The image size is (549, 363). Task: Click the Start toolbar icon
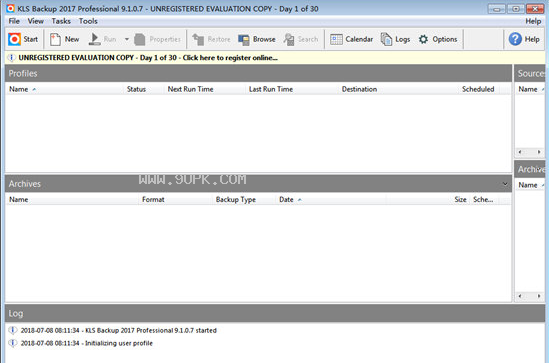coord(14,39)
